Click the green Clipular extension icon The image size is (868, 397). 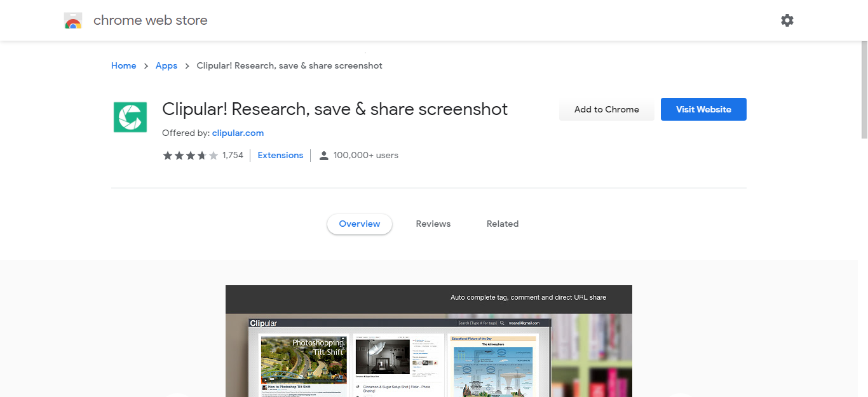(130, 117)
